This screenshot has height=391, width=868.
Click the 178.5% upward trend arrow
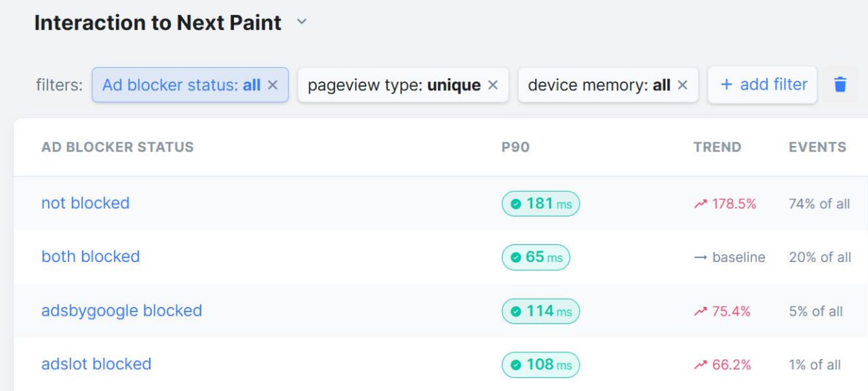tap(701, 204)
